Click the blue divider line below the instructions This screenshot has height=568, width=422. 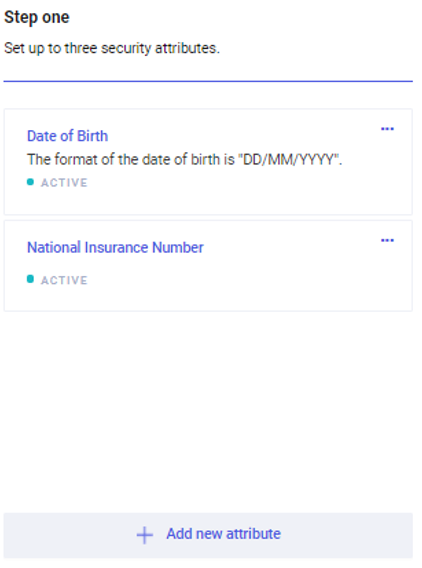(208, 81)
